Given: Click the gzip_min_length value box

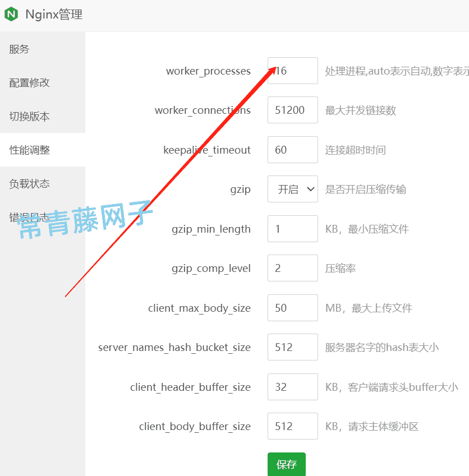Looking at the screenshot, I should click(x=292, y=229).
